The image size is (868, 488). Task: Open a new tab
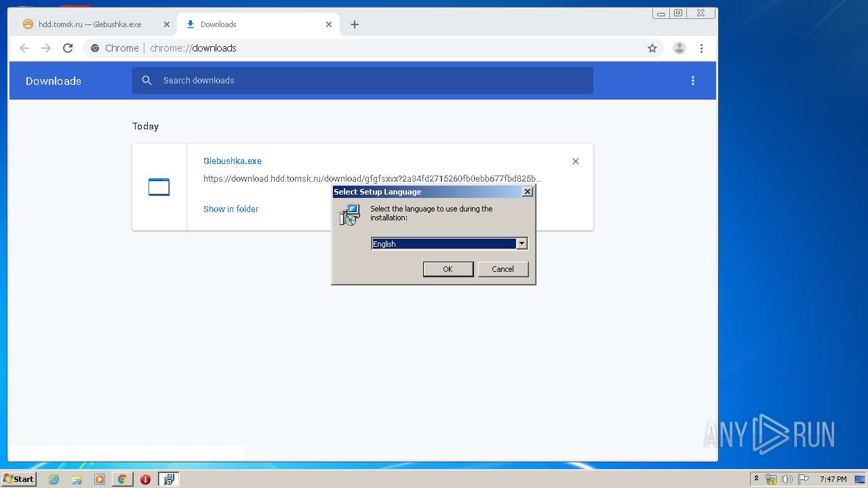pyautogui.click(x=355, y=24)
